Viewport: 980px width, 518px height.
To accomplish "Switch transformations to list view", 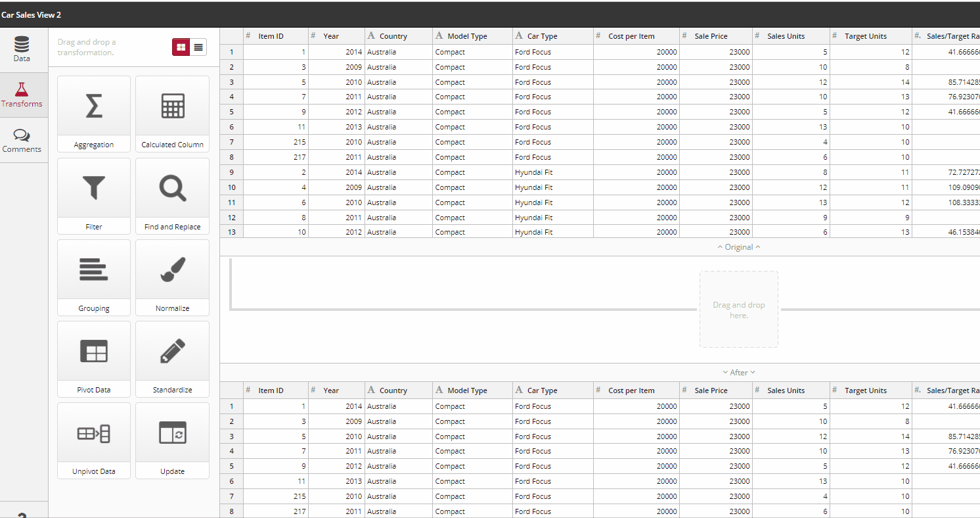I will pyautogui.click(x=198, y=47).
